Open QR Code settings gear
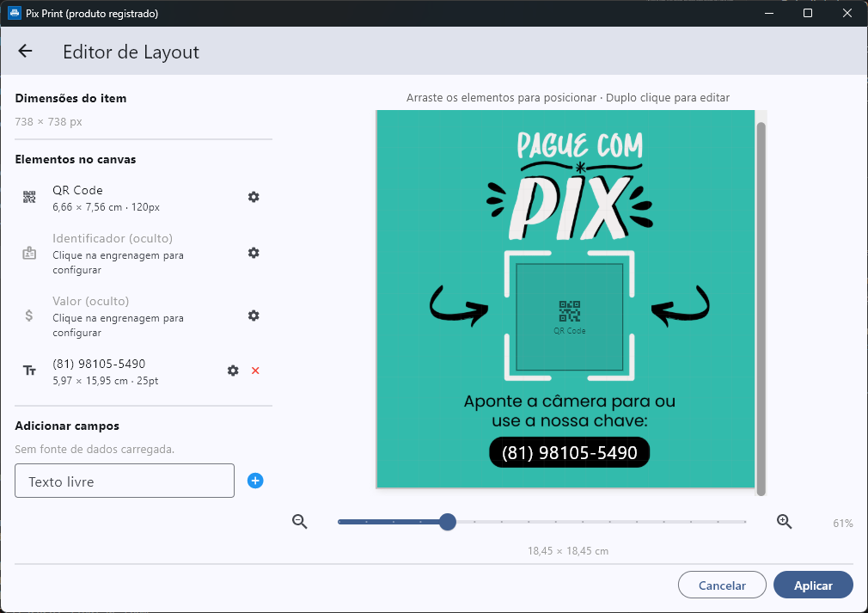The width and height of the screenshot is (868, 613). coord(254,197)
